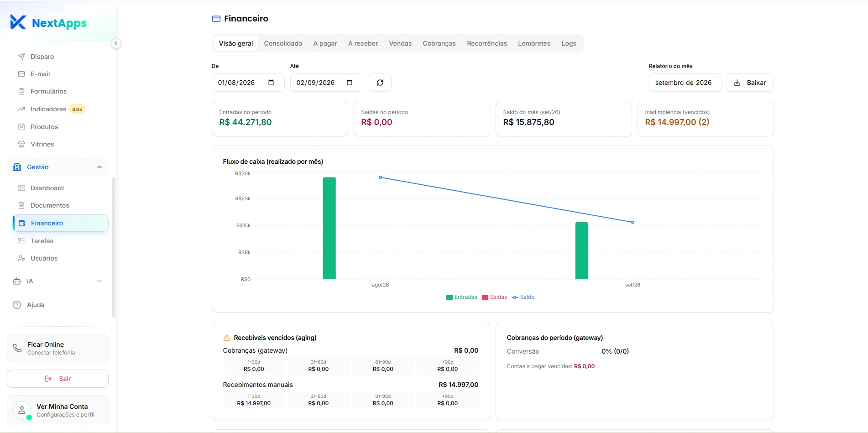Viewport: 868px width, 433px height.
Task: Click the warning icon in Recebíveis vencidos
Action: click(x=227, y=338)
